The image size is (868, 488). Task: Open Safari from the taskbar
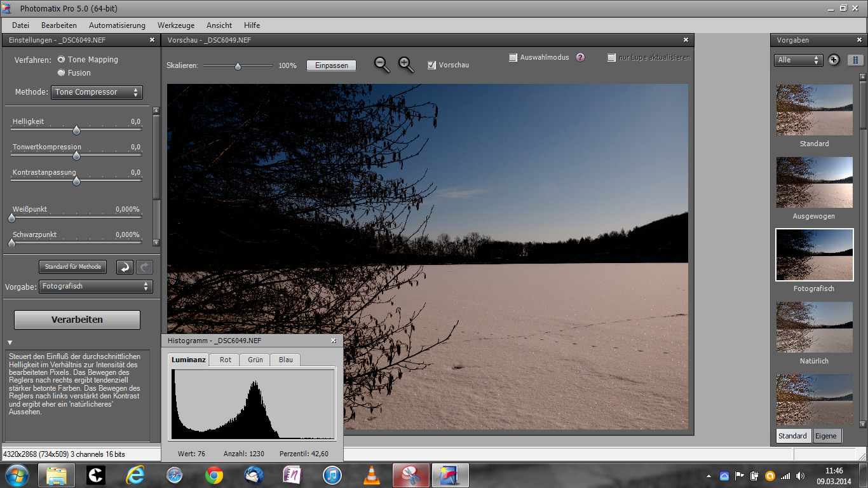tap(175, 475)
